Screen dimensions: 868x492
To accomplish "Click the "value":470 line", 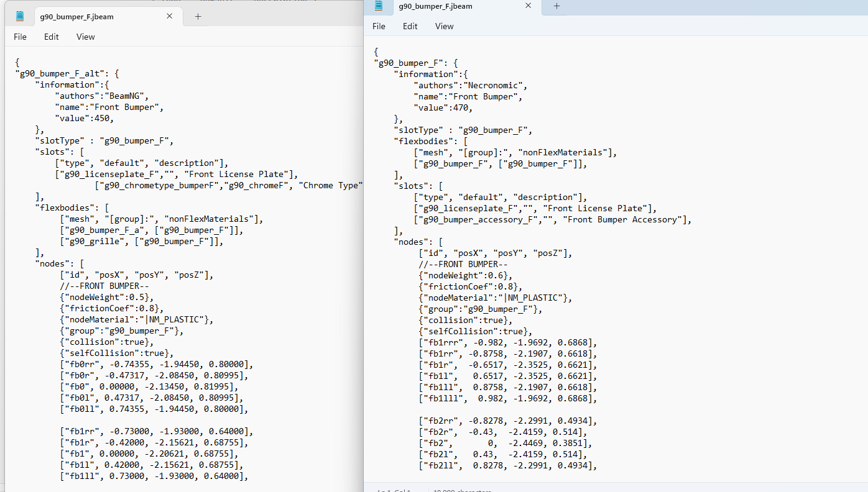I will pos(443,107).
